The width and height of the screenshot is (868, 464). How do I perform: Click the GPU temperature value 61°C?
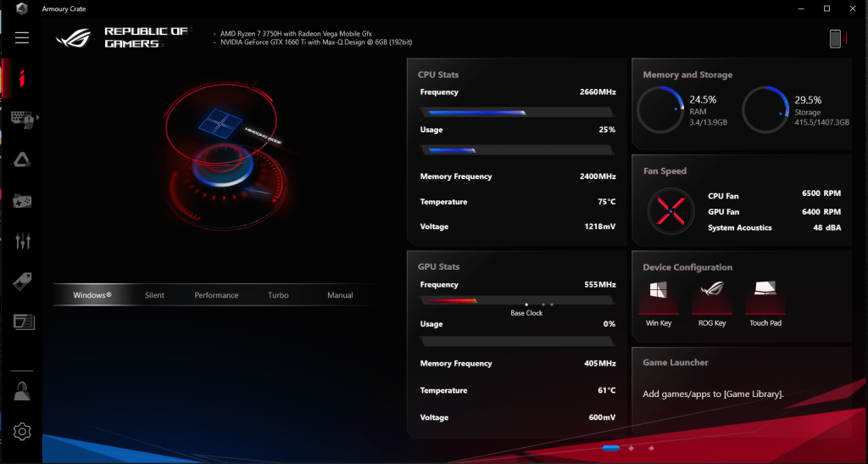(607, 390)
